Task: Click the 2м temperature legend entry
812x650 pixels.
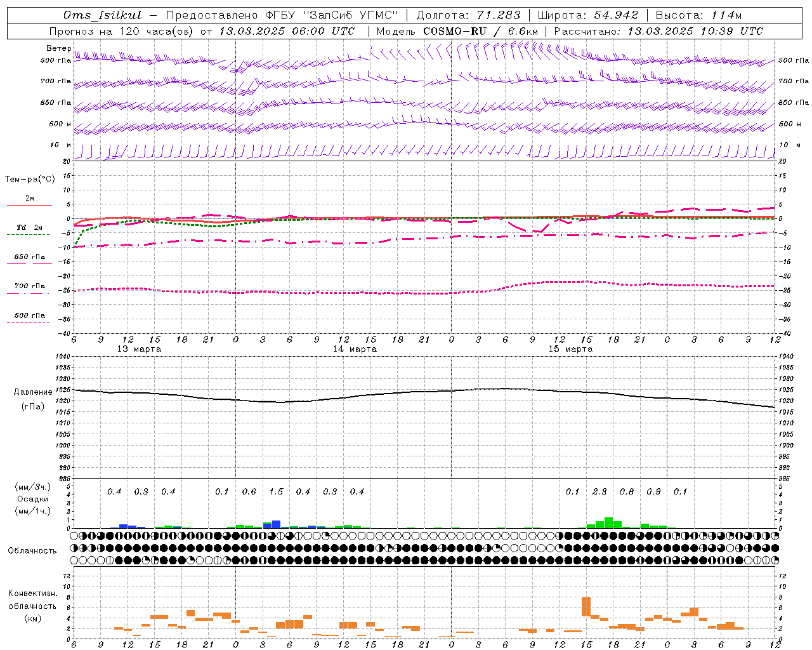Action: click(29, 201)
